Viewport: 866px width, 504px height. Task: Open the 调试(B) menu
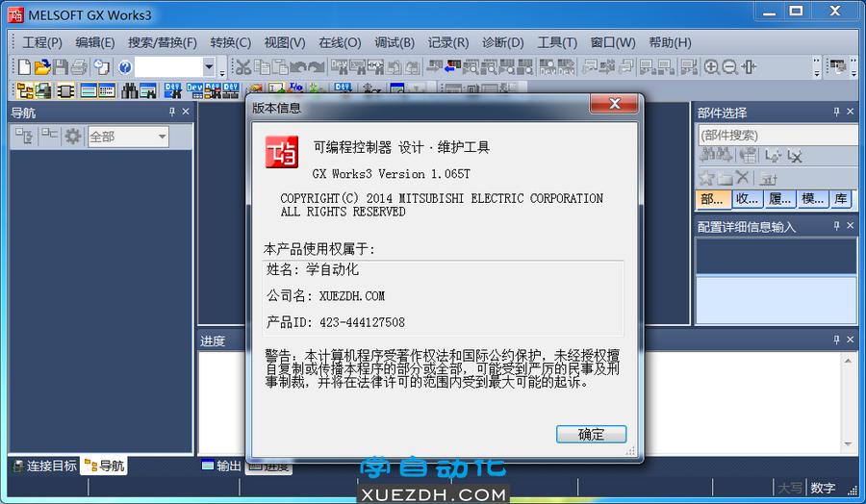[395, 42]
